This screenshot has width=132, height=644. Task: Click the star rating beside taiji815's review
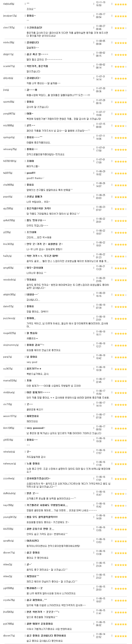tap(120, 174)
